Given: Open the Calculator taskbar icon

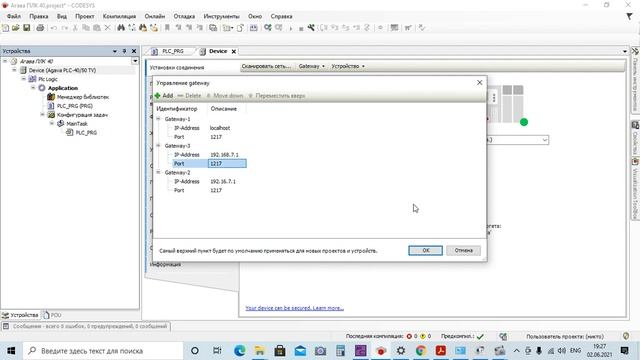Looking at the screenshot, I should pos(340,350).
